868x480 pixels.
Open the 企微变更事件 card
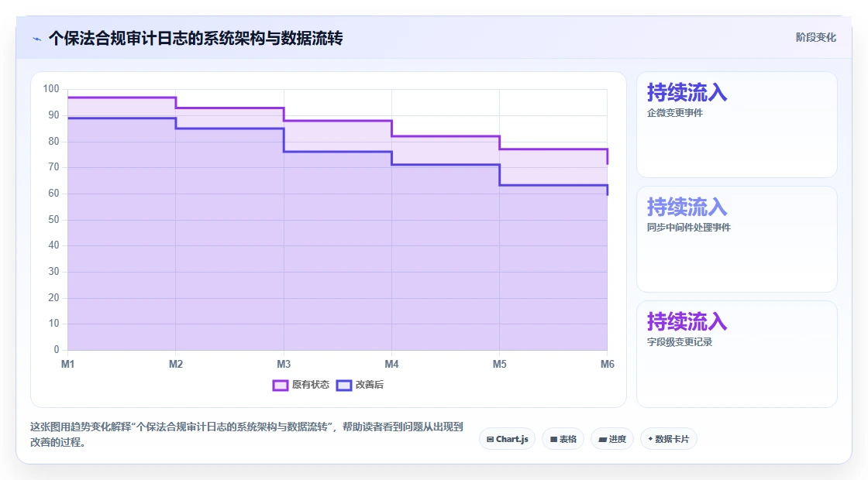(x=737, y=125)
